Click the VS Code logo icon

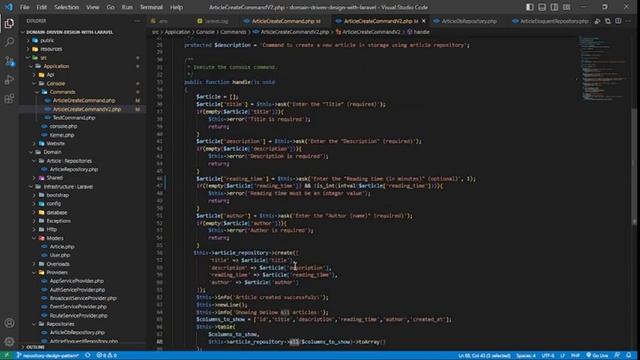coord(9,7)
